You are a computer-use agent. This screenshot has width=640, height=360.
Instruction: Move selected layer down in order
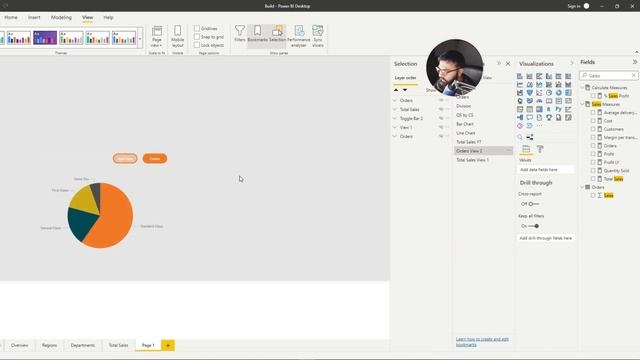point(405,90)
